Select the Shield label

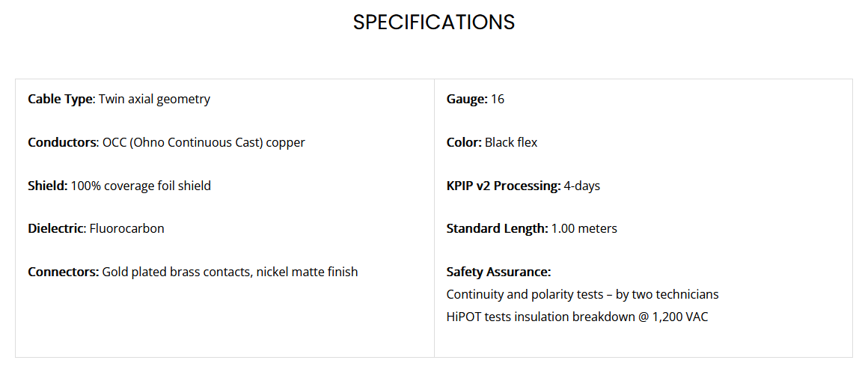pyautogui.click(x=48, y=186)
